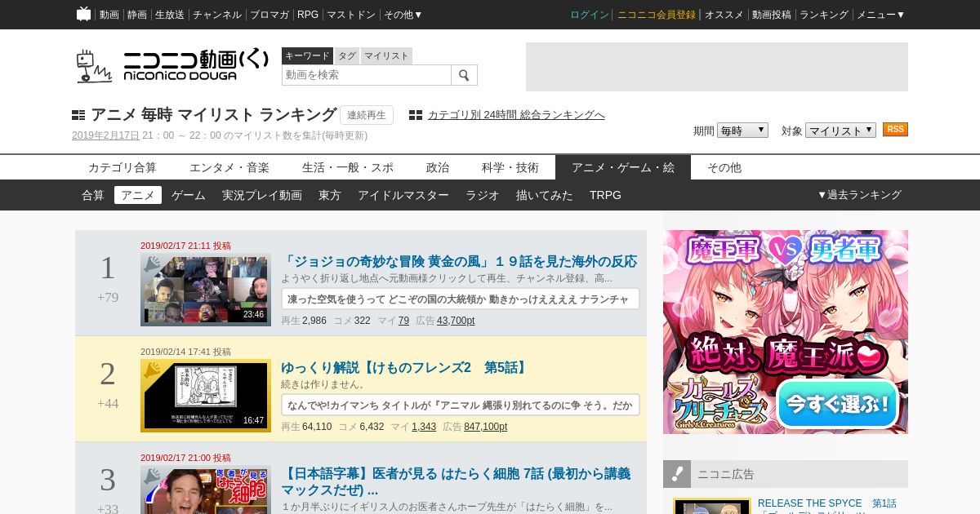Open the アニメ・ゲーム・絵 category tab
The image size is (980, 514).
click(623, 167)
